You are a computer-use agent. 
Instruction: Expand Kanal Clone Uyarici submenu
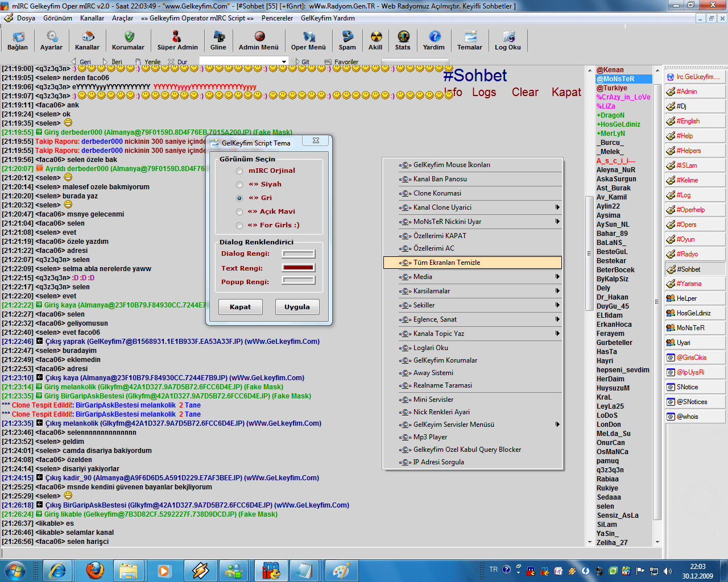tap(473, 207)
